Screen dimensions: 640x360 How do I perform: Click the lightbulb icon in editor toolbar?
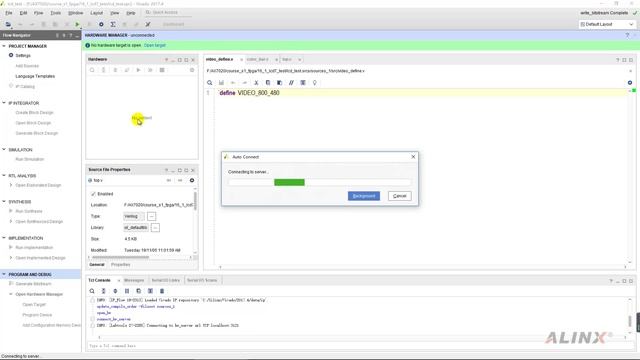click(x=315, y=83)
